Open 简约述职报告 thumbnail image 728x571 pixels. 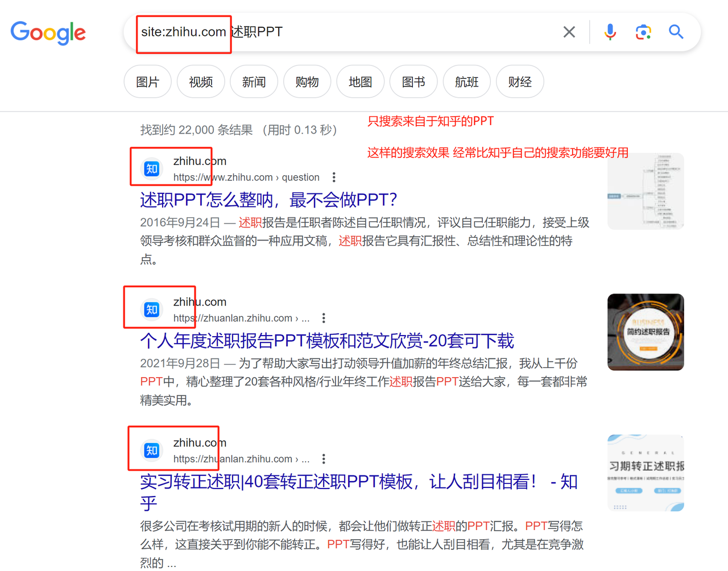(646, 332)
